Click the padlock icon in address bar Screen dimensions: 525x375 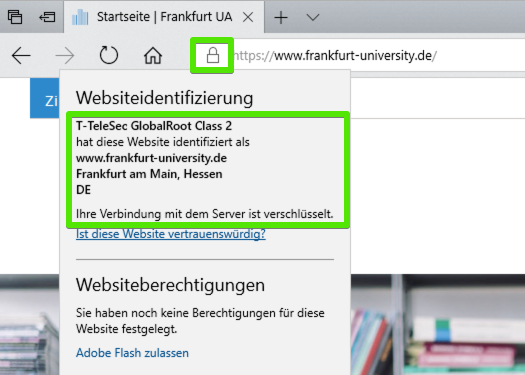click(213, 55)
